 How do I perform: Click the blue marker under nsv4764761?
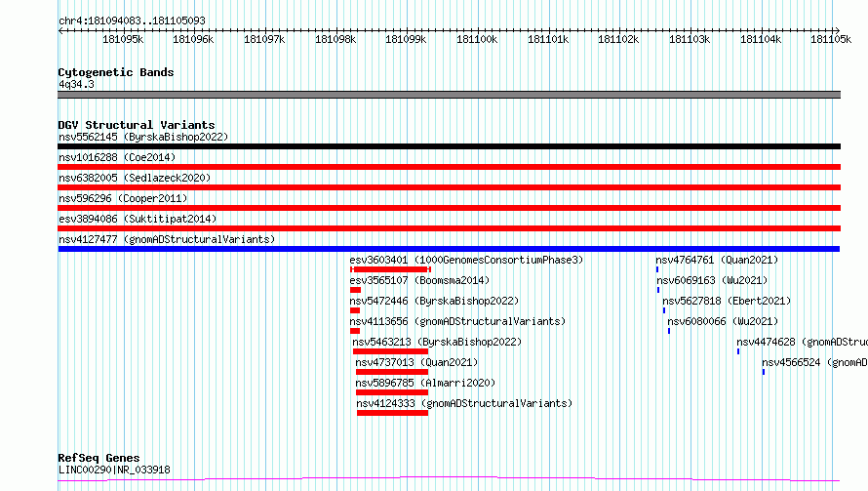(657, 269)
